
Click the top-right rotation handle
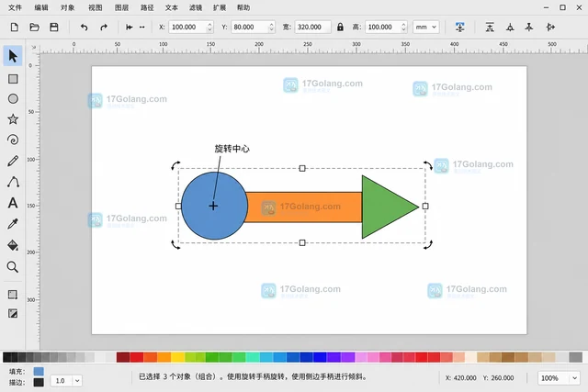[x=428, y=165]
